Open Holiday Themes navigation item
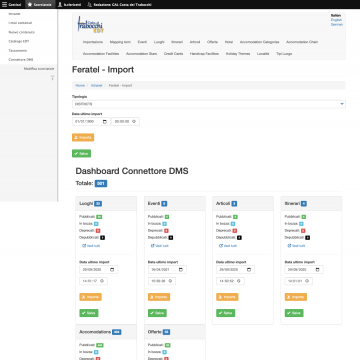 pos(238,54)
